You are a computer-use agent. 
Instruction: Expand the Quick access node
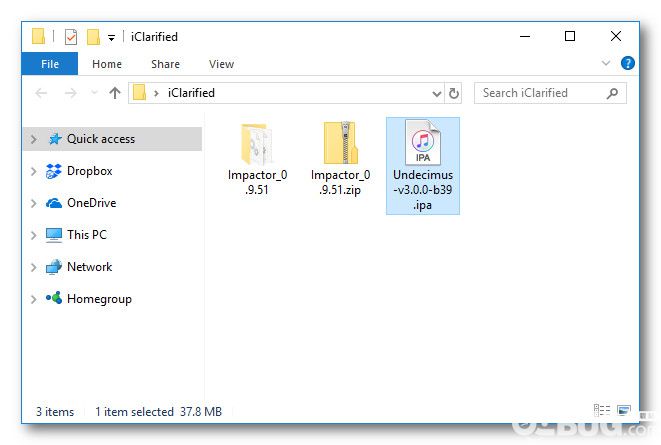(x=33, y=139)
